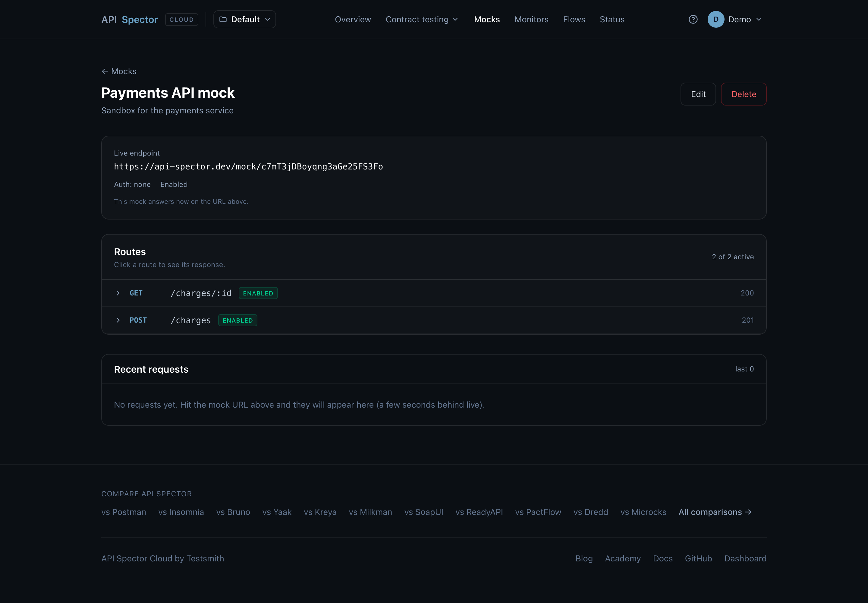Screen dimensions: 868x603
Task: Open the vs Dredd comparison
Action: click(x=591, y=512)
